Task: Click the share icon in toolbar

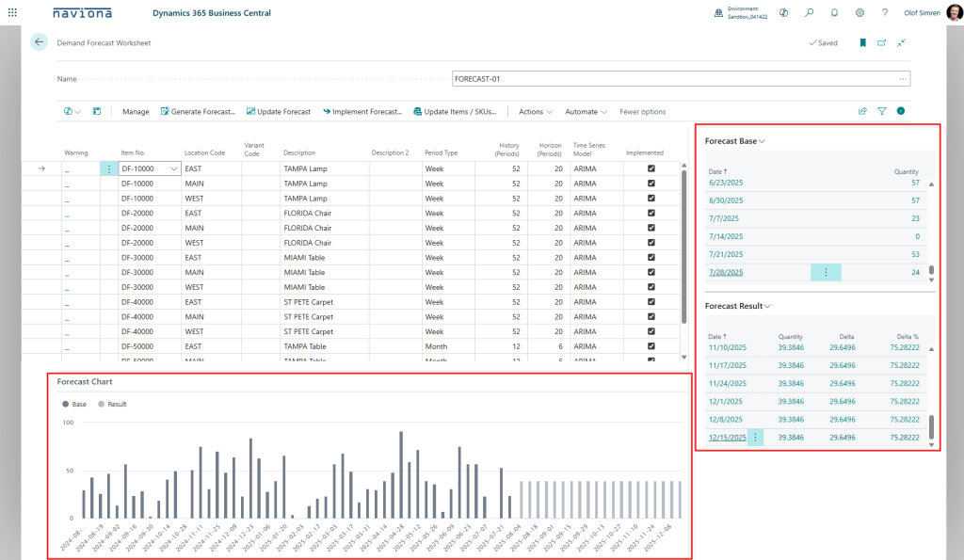Action: [862, 111]
